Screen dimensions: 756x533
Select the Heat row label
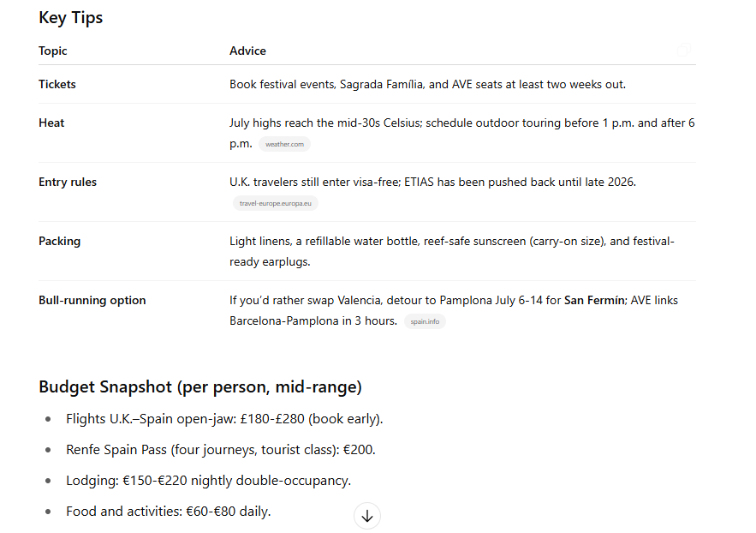[x=51, y=123]
